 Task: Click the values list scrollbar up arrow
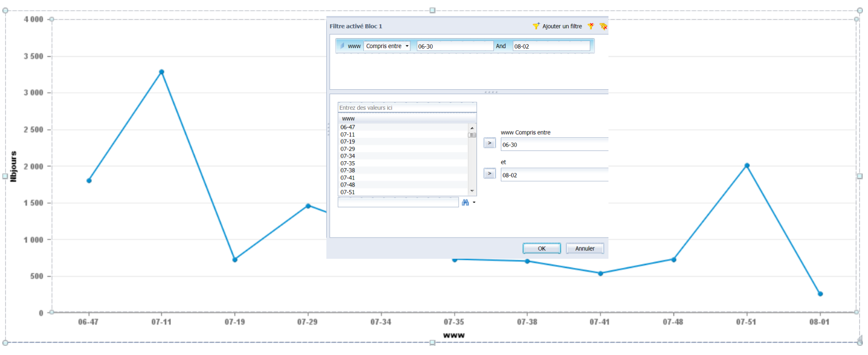[x=472, y=128]
